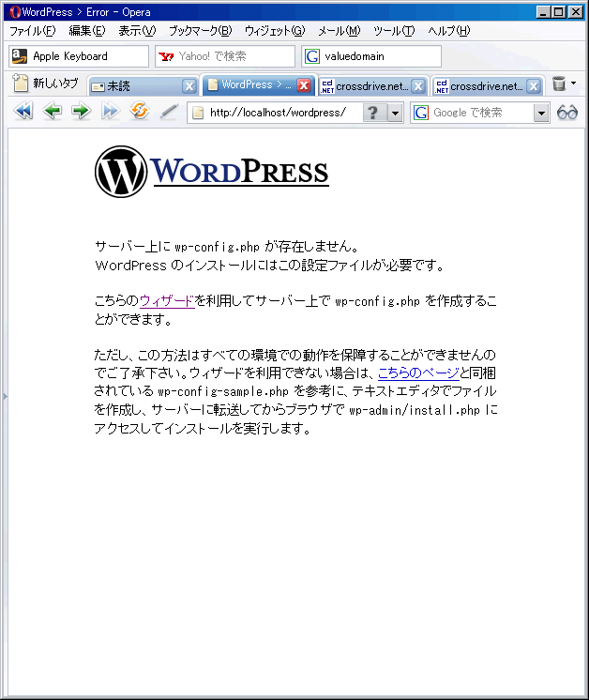Click the WordPress logo link
This screenshot has width=589, height=700.
tap(212, 172)
